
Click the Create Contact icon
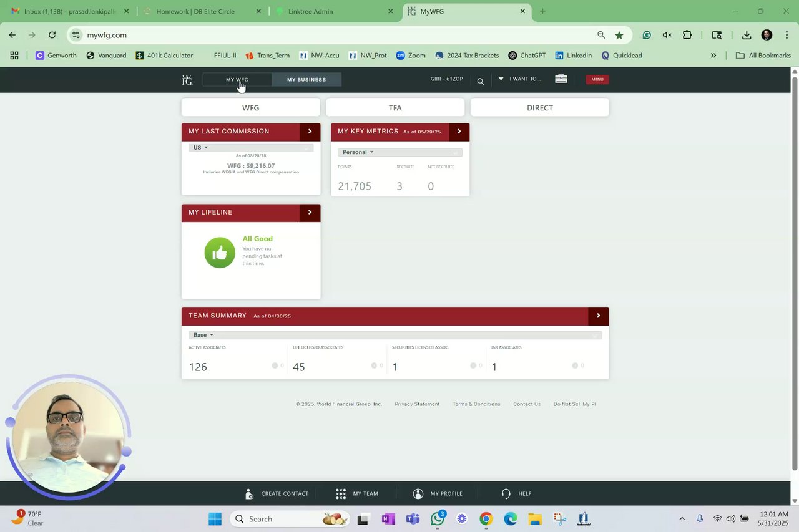pos(249,493)
